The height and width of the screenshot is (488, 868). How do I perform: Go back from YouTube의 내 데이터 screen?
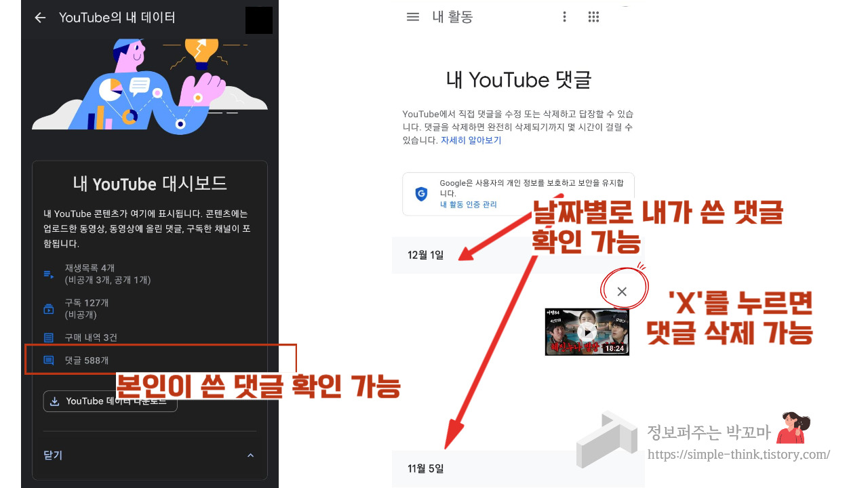click(40, 18)
